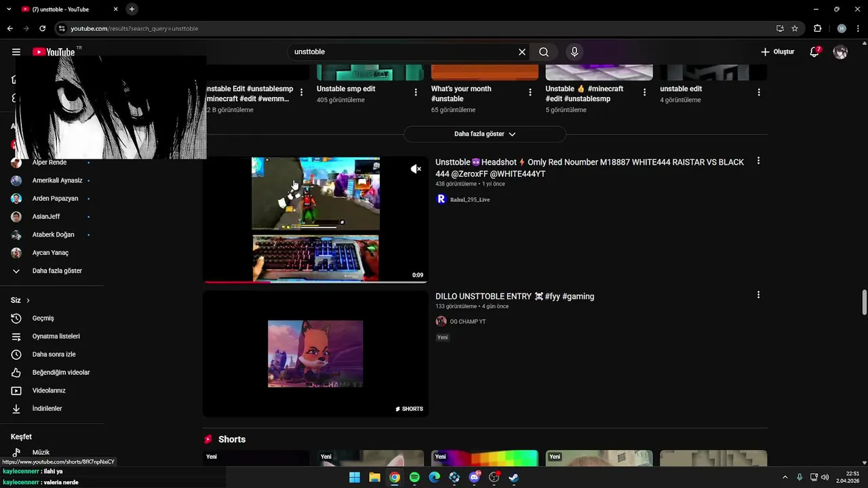868x488 pixels.
Task: Click the page vertical scrollbar thumb
Action: 864,302
